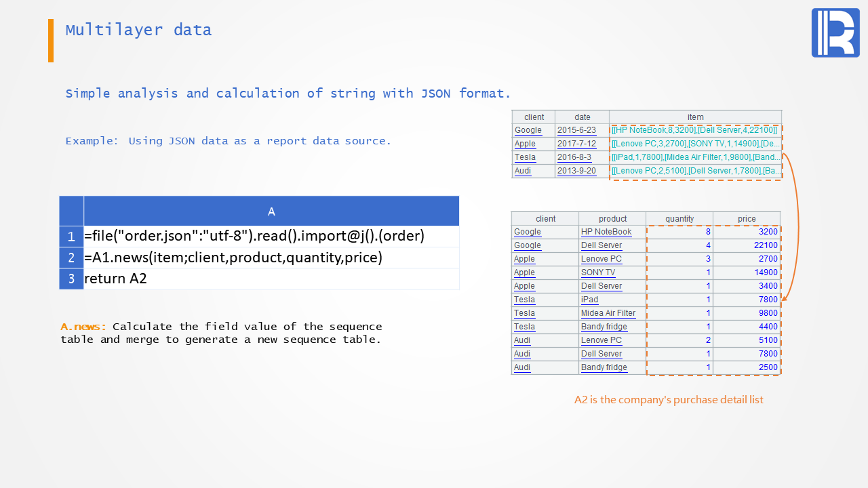Image resolution: width=868 pixels, height=488 pixels.
Task: Click the quantity 3 cell
Action: coord(679,259)
